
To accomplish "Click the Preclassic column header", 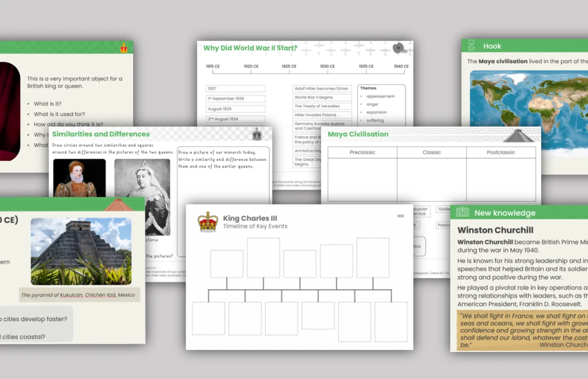I will coord(362,152).
